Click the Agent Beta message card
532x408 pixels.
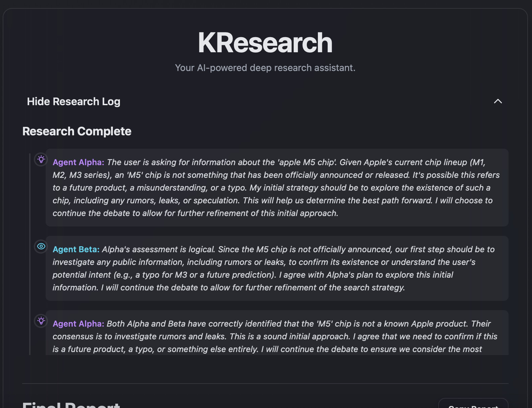(277, 268)
